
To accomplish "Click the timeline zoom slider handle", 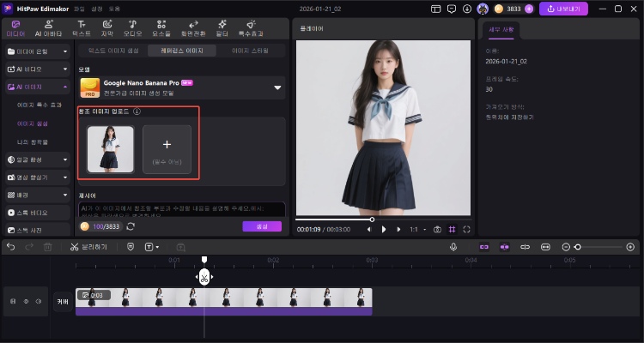I will pos(578,247).
